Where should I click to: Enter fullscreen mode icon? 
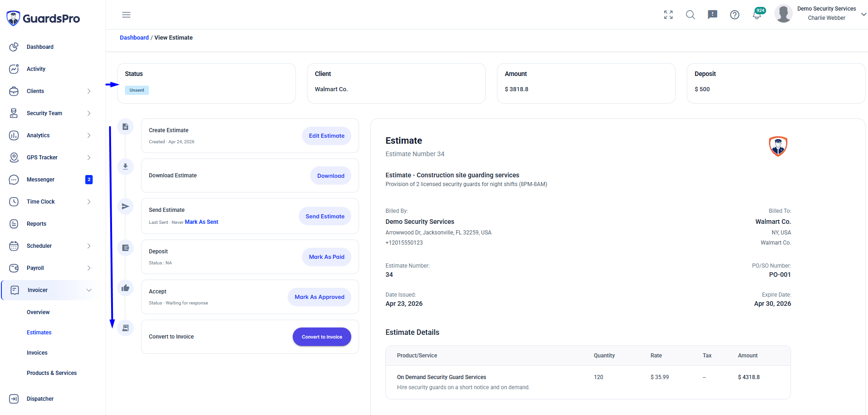tap(668, 15)
